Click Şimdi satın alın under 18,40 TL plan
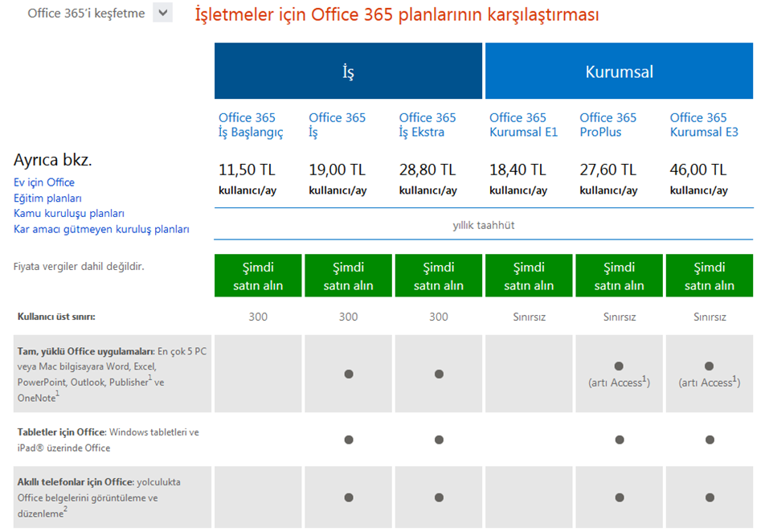The height and width of the screenshot is (532, 765). [x=529, y=276]
